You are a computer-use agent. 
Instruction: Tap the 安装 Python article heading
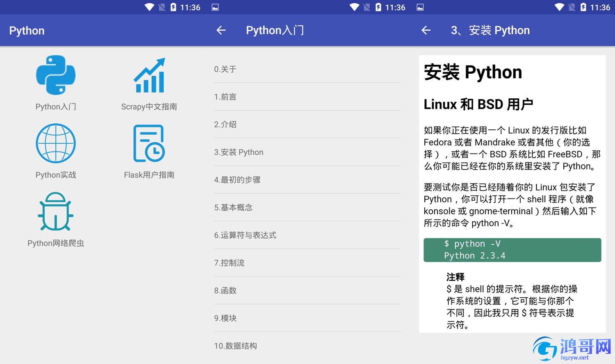[x=473, y=72]
